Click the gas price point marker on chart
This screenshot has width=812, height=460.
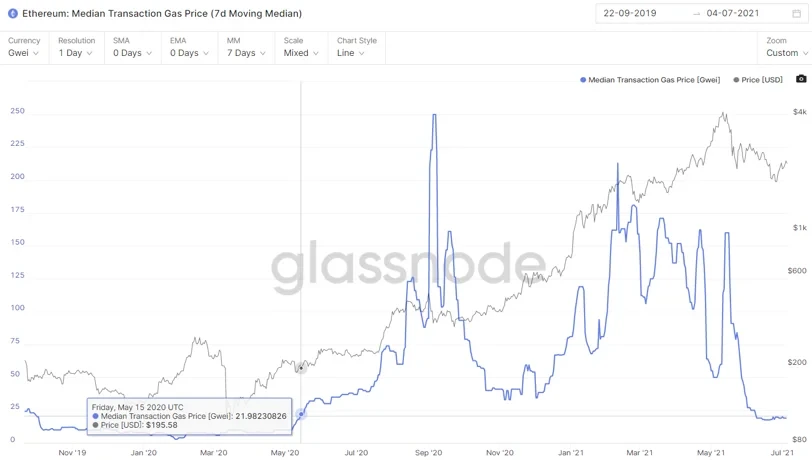coord(301,412)
